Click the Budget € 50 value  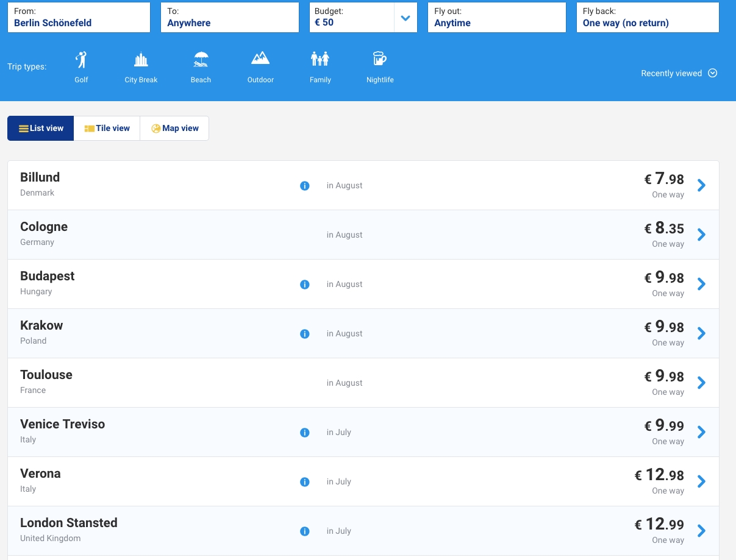pos(324,23)
